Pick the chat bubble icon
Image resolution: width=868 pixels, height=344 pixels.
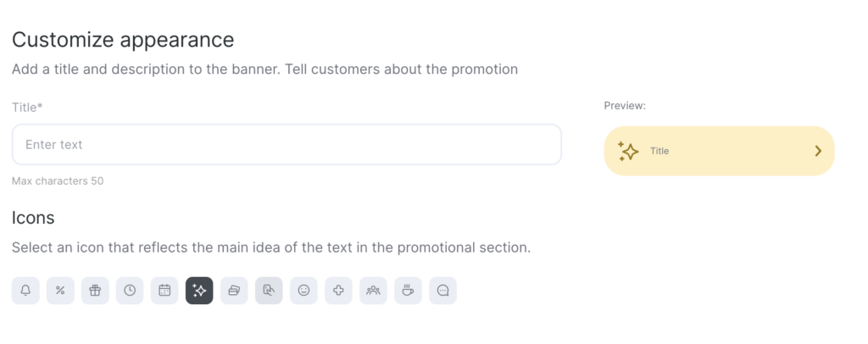[442, 291]
